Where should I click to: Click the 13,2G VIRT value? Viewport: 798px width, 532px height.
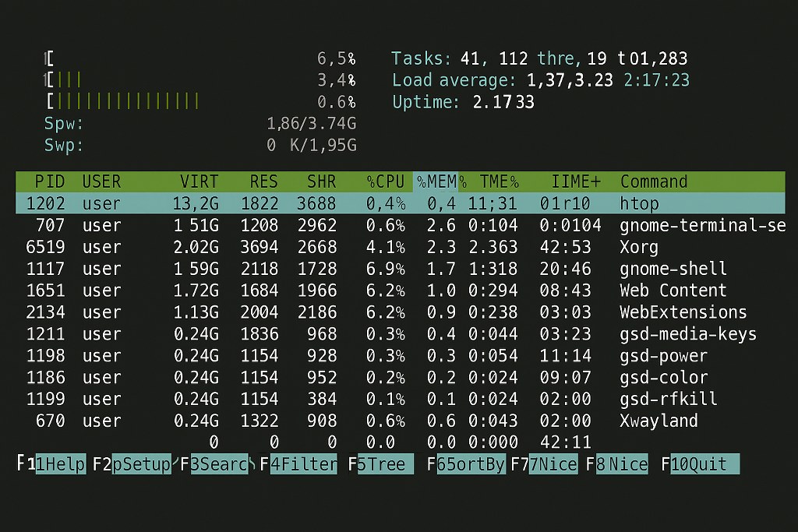[x=196, y=203]
